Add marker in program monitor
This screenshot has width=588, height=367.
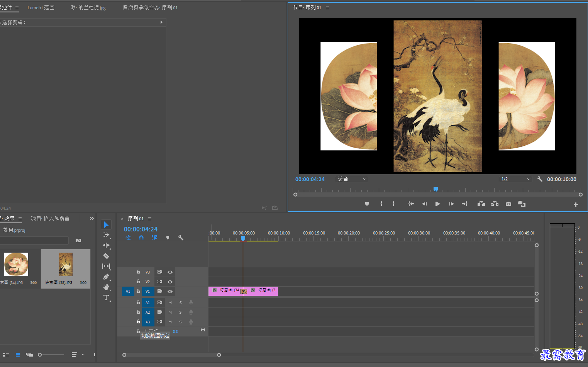pos(367,204)
